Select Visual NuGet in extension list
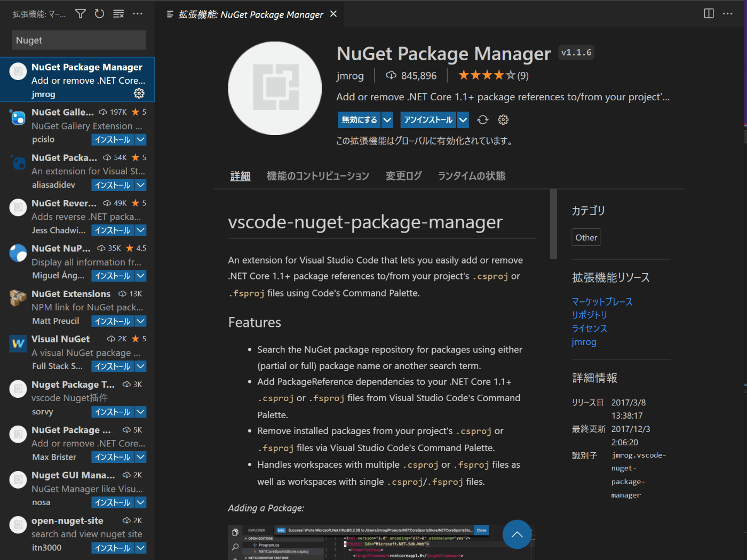 click(77, 353)
